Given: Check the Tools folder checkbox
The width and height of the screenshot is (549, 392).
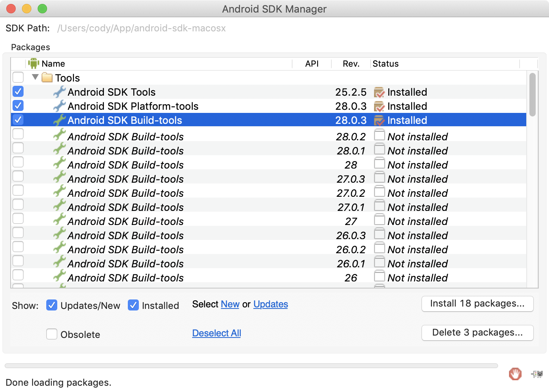Looking at the screenshot, I should click(18, 77).
